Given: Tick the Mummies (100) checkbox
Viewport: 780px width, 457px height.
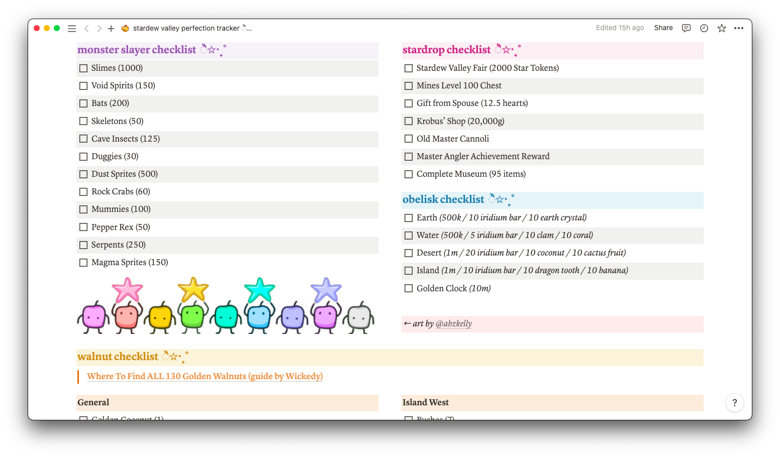Looking at the screenshot, I should [84, 209].
